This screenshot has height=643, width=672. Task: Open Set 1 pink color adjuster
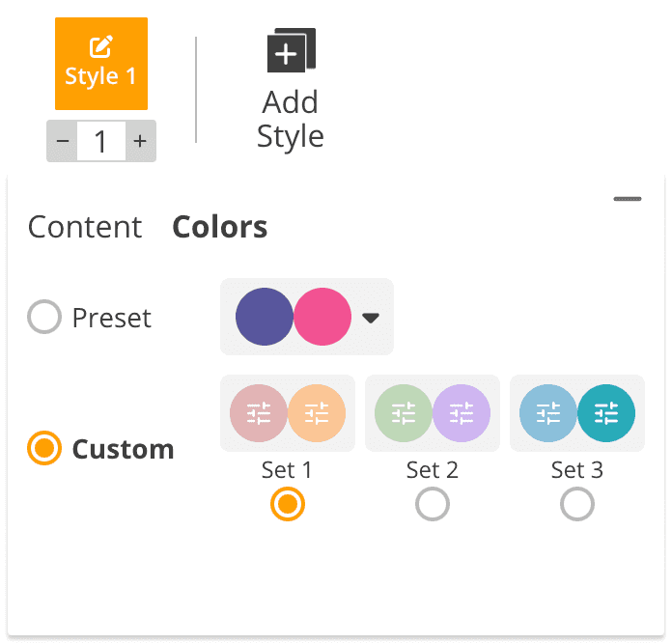(x=259, y=413)
